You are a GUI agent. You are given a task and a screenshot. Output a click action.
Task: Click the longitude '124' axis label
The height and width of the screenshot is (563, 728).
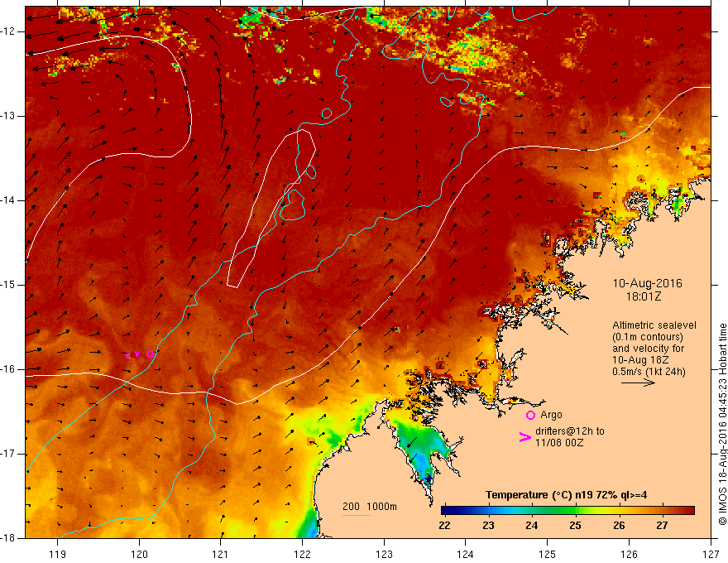pos(466,554)
